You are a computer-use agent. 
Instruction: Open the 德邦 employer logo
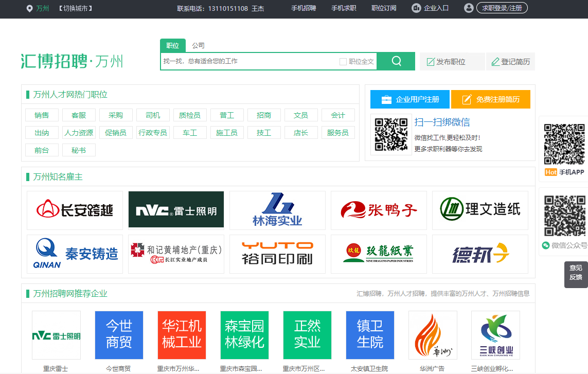(x=479, y=254)
